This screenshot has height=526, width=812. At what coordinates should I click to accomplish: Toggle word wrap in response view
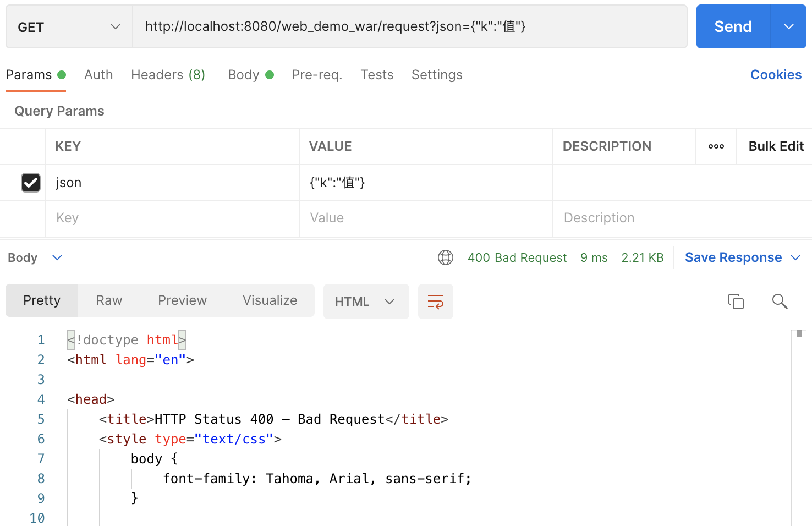click(x=435, y=302)
